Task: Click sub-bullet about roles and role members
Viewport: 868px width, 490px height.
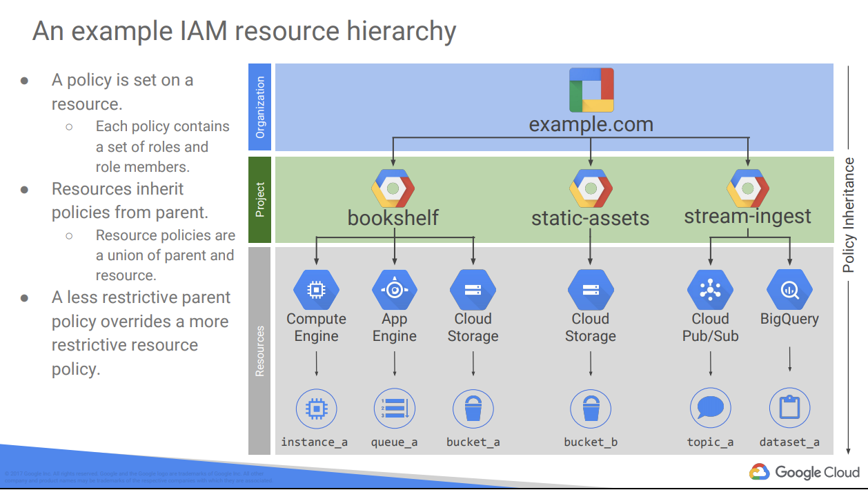Action: 162,146
